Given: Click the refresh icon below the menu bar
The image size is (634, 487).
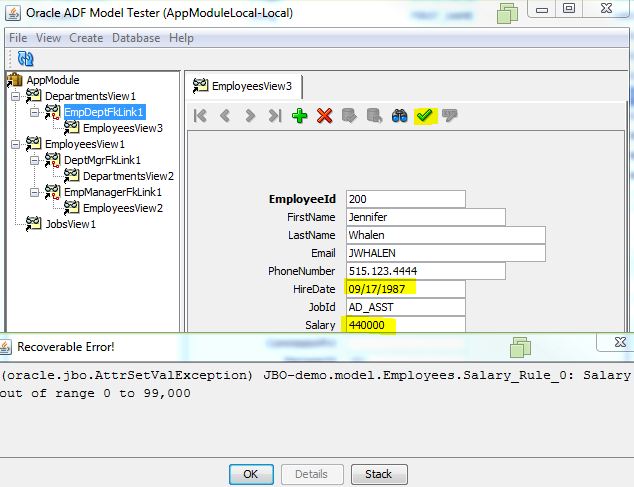Looking at the screenshot, I should coord(25,59).
